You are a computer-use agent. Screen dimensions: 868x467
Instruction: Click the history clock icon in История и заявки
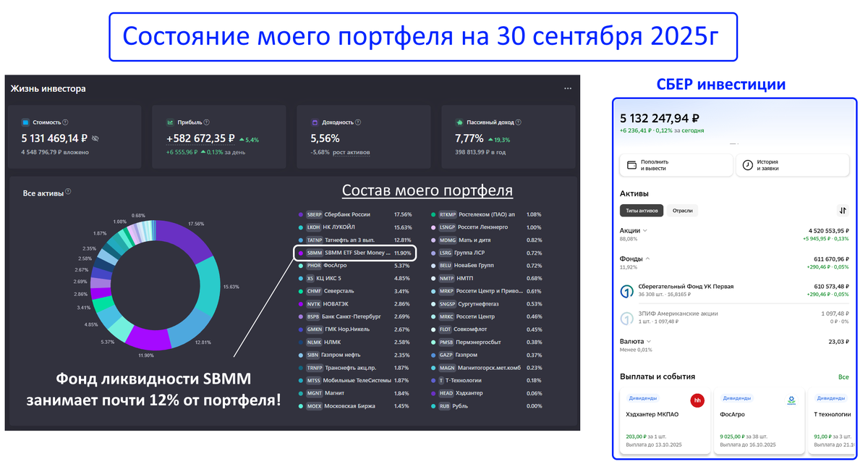click(748, 165)
